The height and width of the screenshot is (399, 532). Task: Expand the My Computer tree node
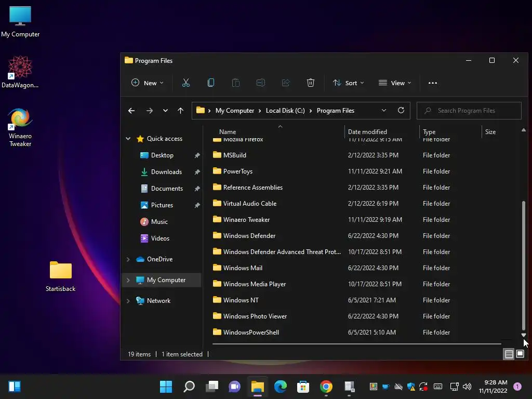tap(128, 280)
